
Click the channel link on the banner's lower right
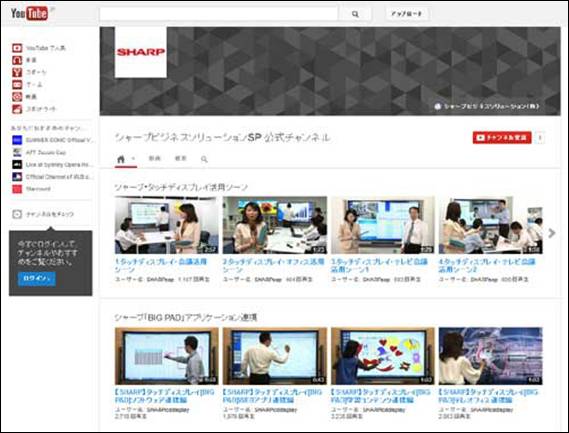click(x=487, y=106)
